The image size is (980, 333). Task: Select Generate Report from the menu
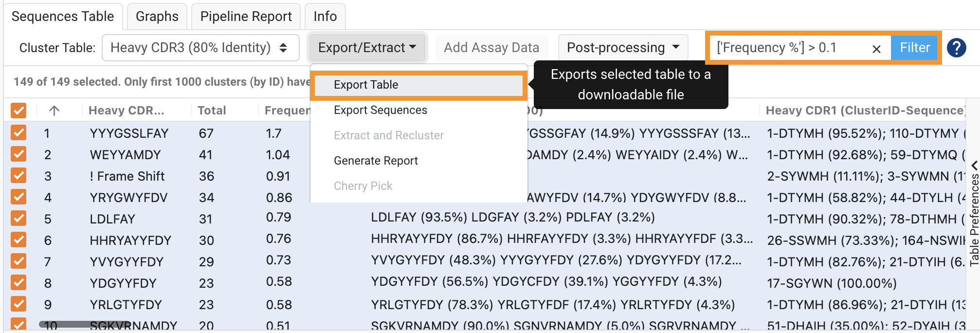point(376,161)
